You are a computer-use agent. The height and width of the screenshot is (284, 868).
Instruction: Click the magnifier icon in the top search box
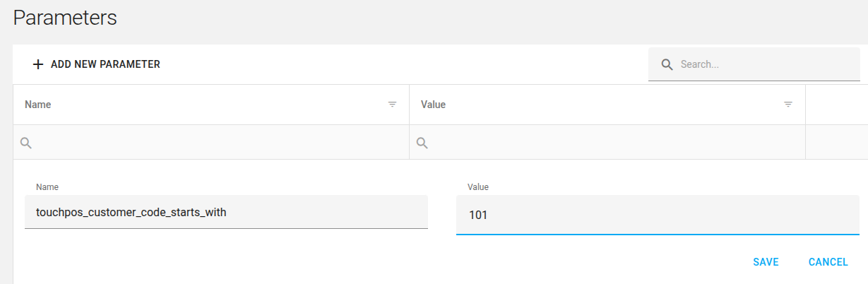(x=667, y=64)
